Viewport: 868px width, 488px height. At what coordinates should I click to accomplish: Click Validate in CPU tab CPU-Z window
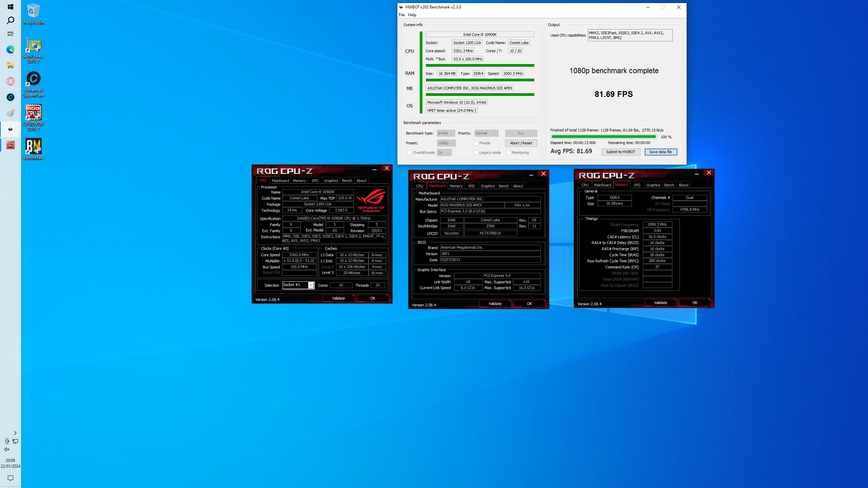coord(338,298)
